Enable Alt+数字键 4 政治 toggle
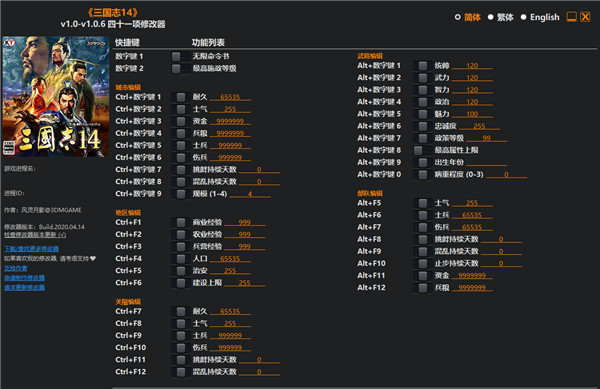The width and height of the screenshot is (600, 389). pos(422,102)
